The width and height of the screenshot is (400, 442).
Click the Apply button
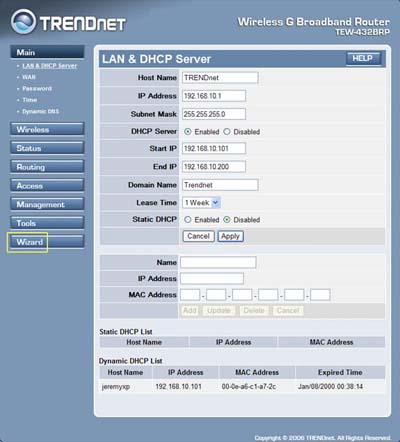[231, 236]
